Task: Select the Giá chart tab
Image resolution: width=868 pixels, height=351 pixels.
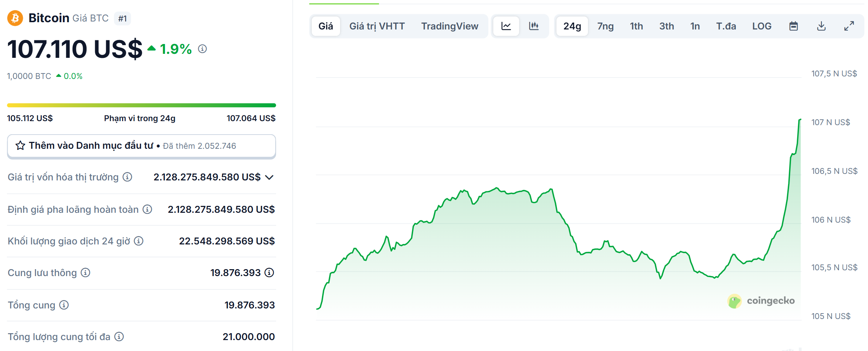Action: pos(326,26)
